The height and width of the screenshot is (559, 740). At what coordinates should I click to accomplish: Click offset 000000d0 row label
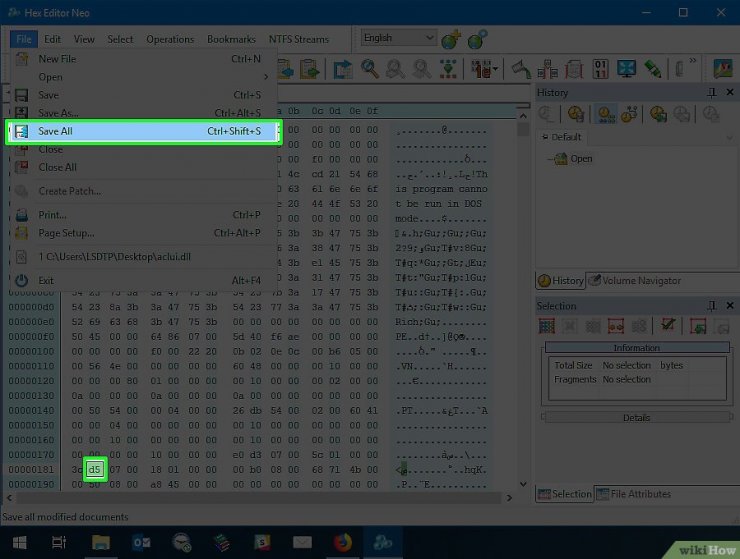point(31,307)
